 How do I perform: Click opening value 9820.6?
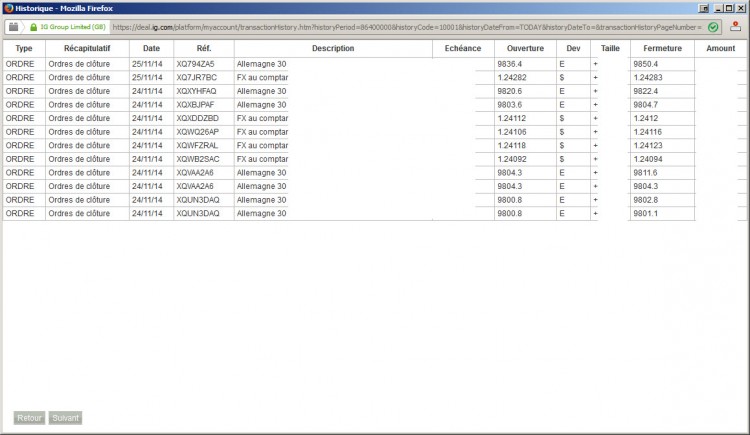coord(509,91)
